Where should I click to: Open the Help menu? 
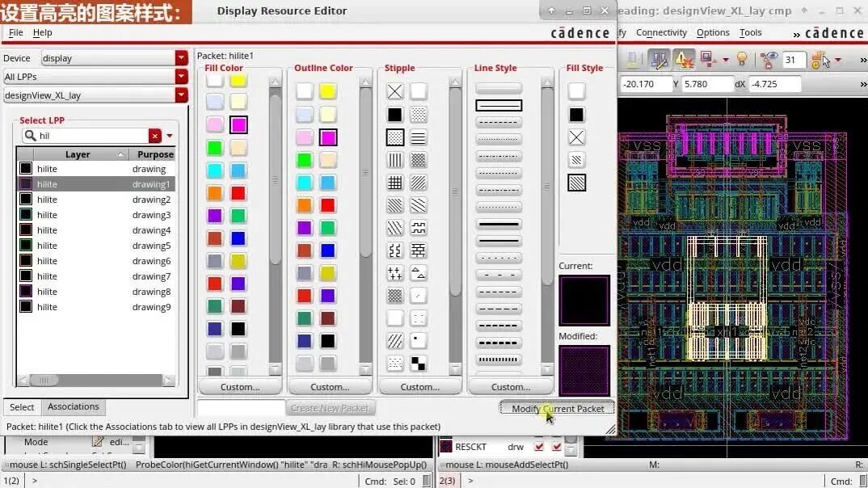click(42, 32)
